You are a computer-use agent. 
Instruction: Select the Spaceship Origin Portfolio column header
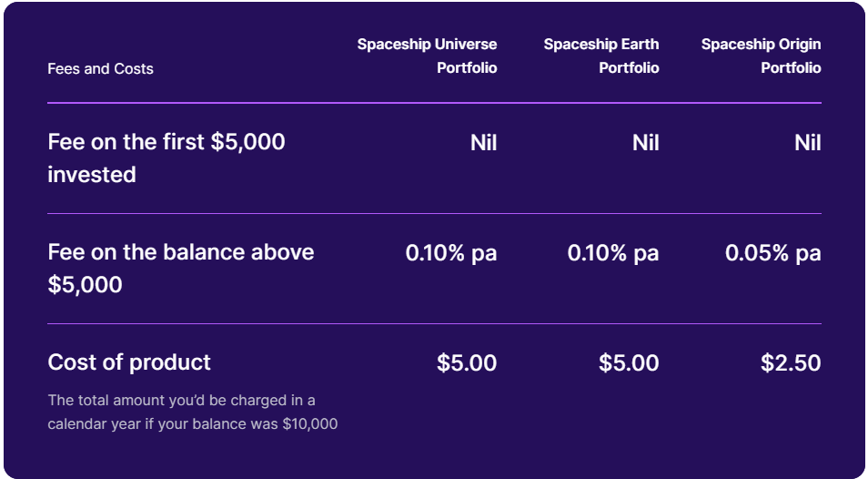761,56
